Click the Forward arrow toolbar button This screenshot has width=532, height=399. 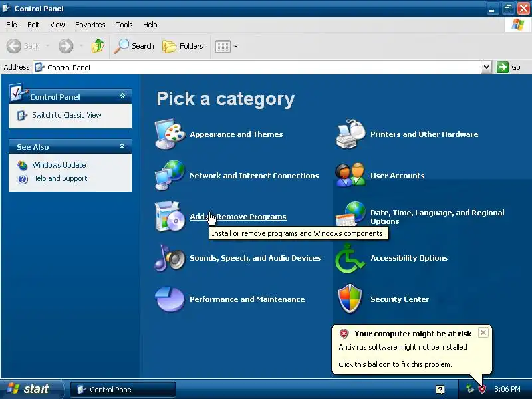click(66, 46)
